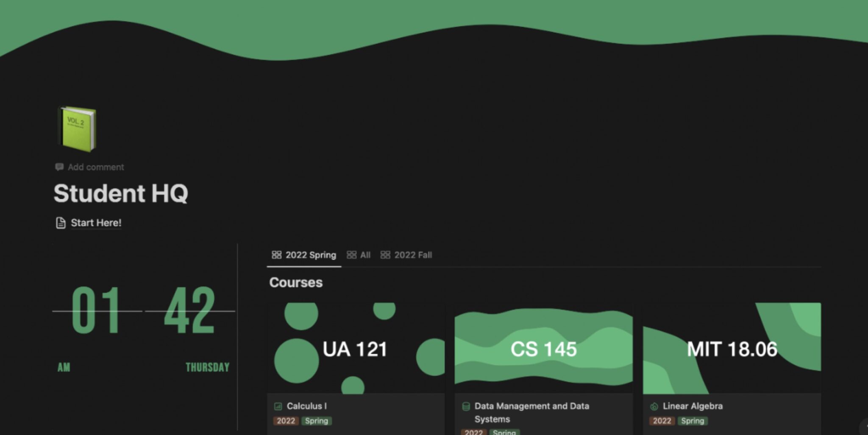Open the CS 145 course cover card
868x435 pixels.
pyautogui.click(x=543, y=349)
